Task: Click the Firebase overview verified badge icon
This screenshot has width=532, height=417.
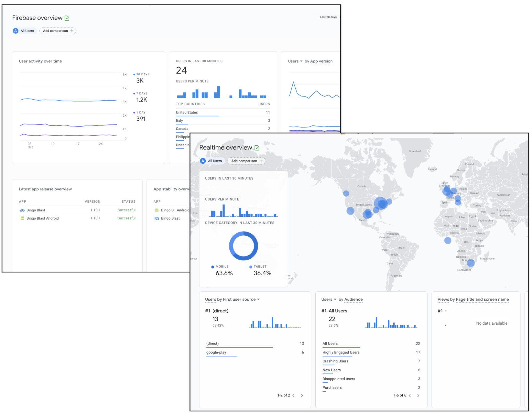Action: pyautogui.click(x=67, y=18)
